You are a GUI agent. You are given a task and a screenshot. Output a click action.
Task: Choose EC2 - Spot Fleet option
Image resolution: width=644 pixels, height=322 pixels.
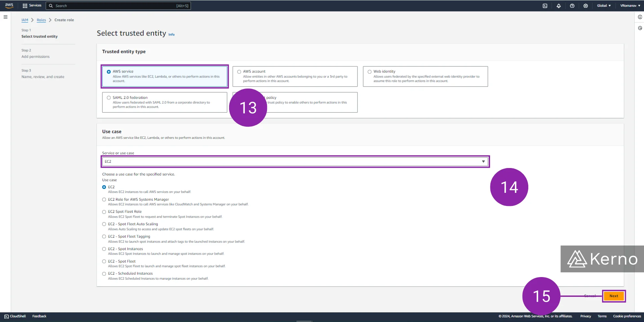(x=104, y=262)
